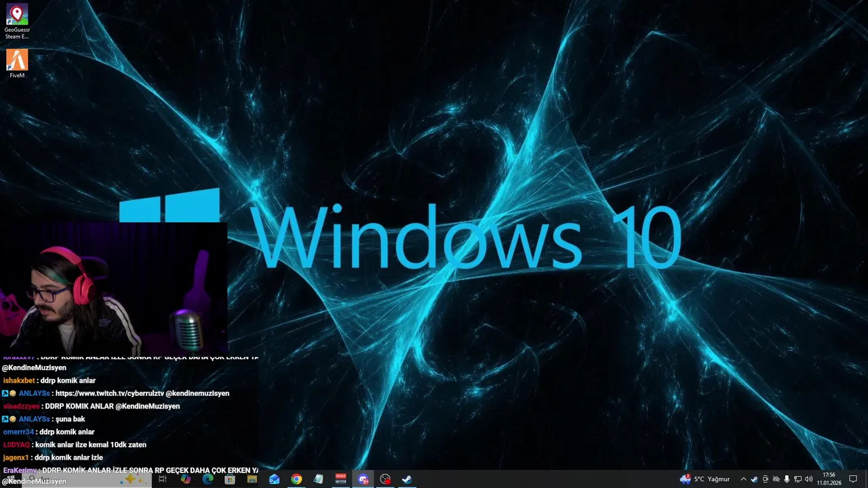Open Steam from the taskbar
This screenshot has width=868, height=488.
pyautogui.click(x=407, y=479)
